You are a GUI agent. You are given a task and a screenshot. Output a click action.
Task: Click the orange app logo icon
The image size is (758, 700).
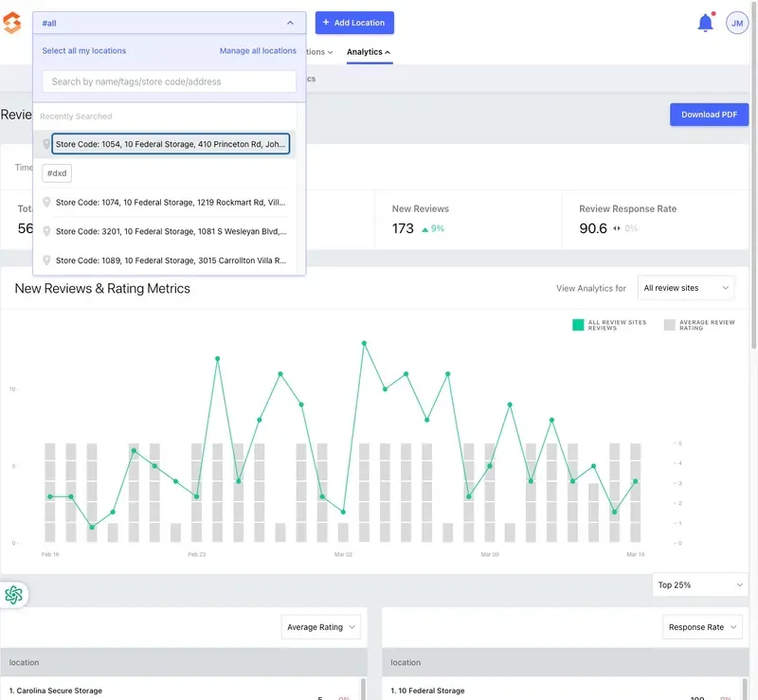(x=12, y=23)
